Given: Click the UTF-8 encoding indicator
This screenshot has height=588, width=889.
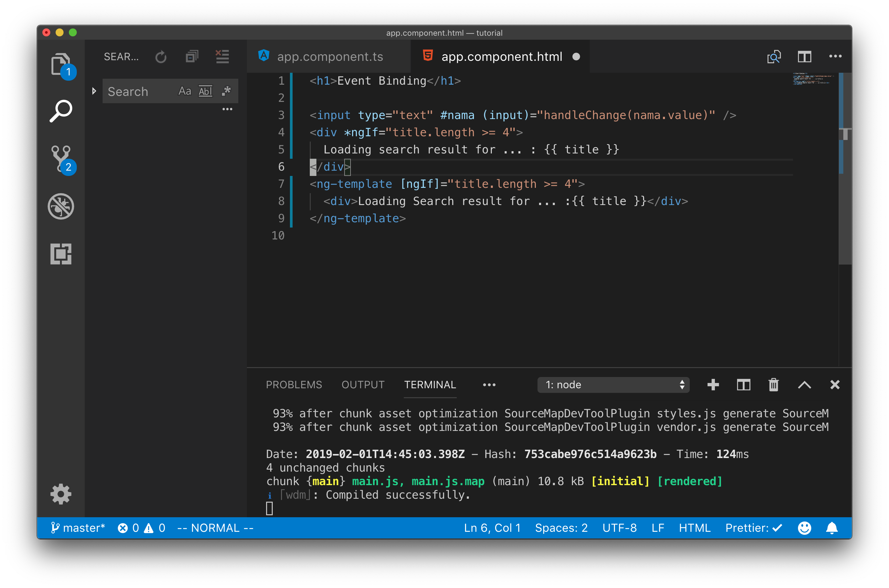Looking at the screenshot, I should click(x=619, y=527).
